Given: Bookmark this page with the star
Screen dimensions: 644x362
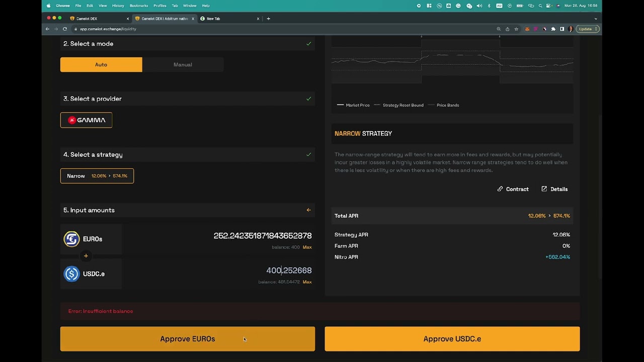Looking at the screenshot, I should 516,29.
